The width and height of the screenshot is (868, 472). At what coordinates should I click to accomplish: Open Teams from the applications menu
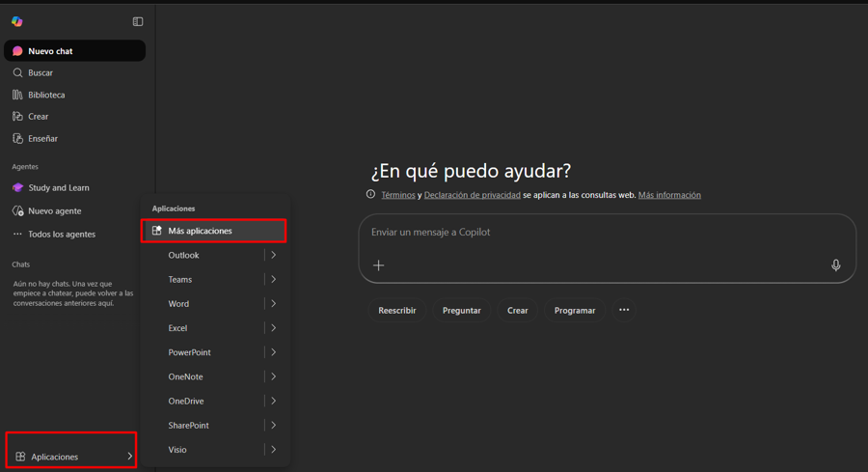pos(180,279)
